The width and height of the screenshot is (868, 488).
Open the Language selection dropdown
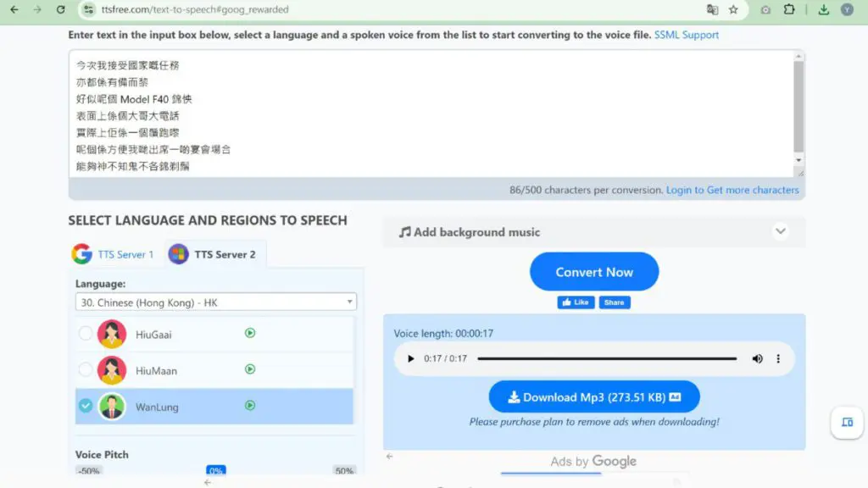point(214,302)
